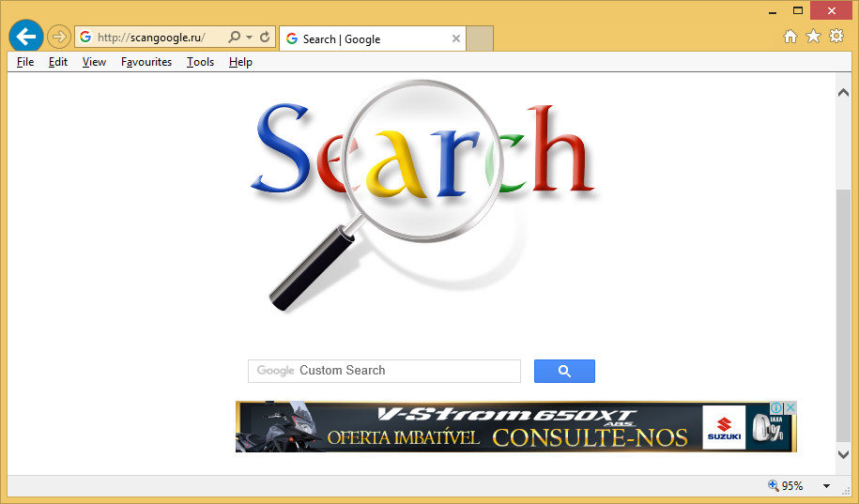This screenshot has width=859, height=504.
Task: Go back with the blue Back arrow
Action: pos(25,37)
